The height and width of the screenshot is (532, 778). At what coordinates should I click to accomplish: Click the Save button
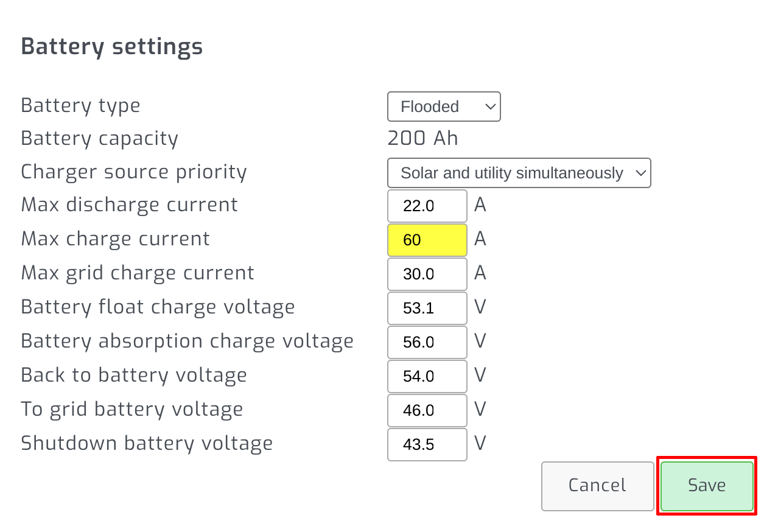click(x=706, y=486)
